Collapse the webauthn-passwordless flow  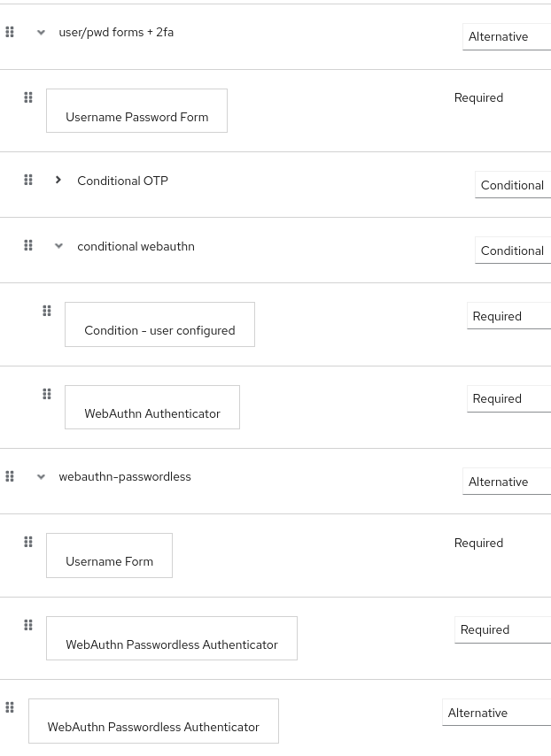[x=41, y=476]
